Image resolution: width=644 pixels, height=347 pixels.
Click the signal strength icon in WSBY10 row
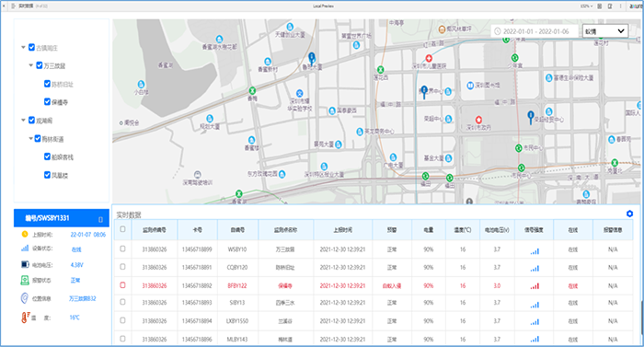pyautogui.click(x=535, y=250)
